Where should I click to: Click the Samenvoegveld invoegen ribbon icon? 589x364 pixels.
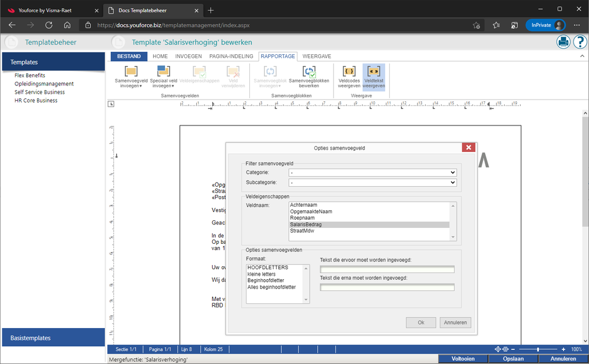pyautogui.click(x=131, y=72)
